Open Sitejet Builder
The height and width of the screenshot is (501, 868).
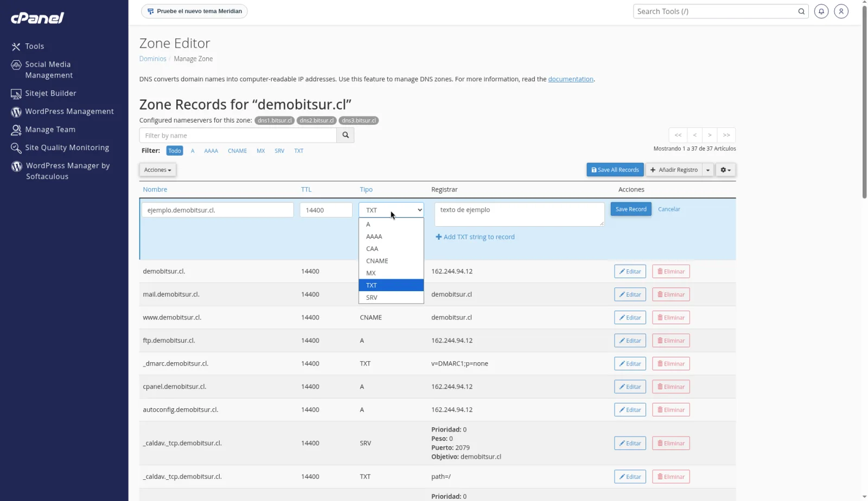point(43,93)
